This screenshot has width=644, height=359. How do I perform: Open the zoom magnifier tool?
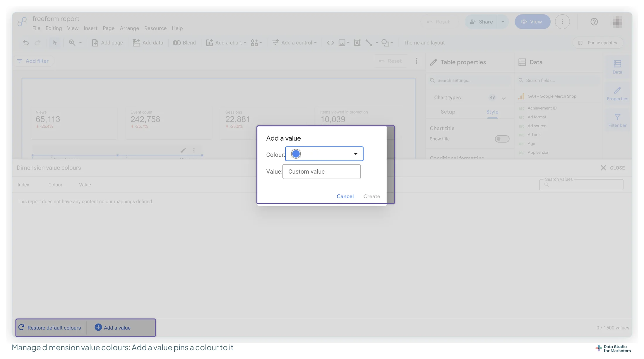[x=72, y=43]
